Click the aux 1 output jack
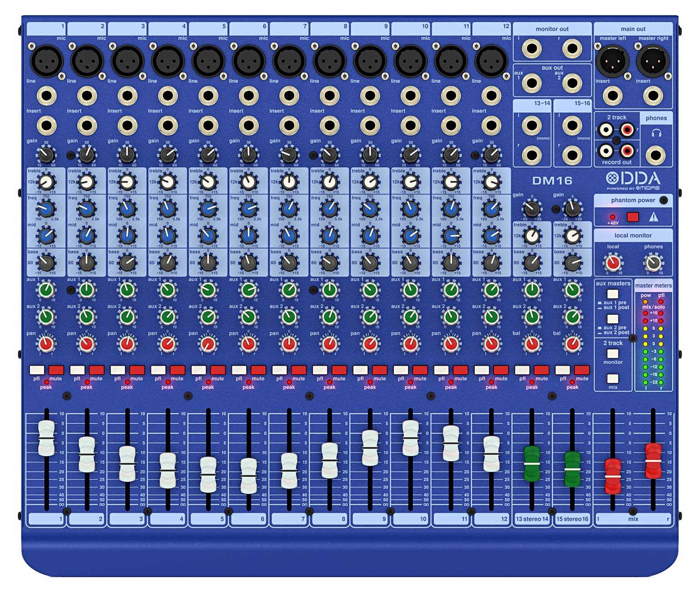The width and height of the screenshot is (700, 592). [x=531, y=83]
